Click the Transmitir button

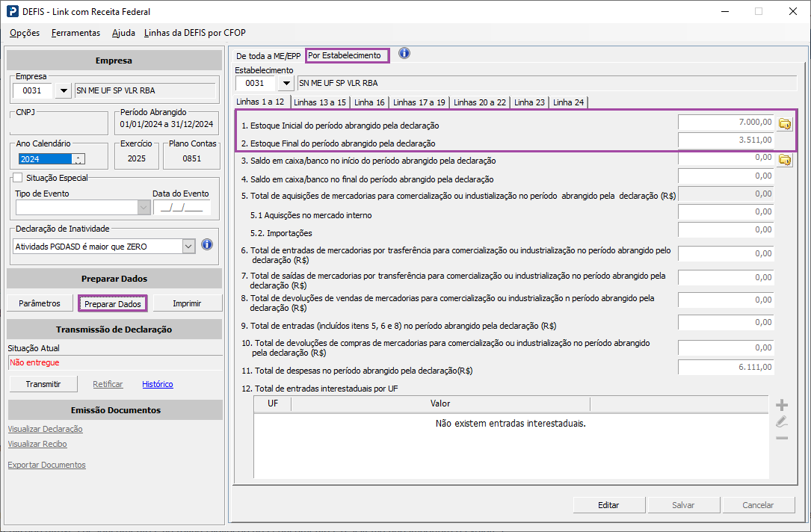[43, 384]
